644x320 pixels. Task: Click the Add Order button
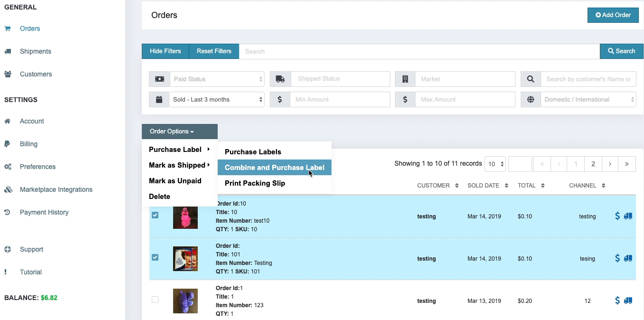613,15
